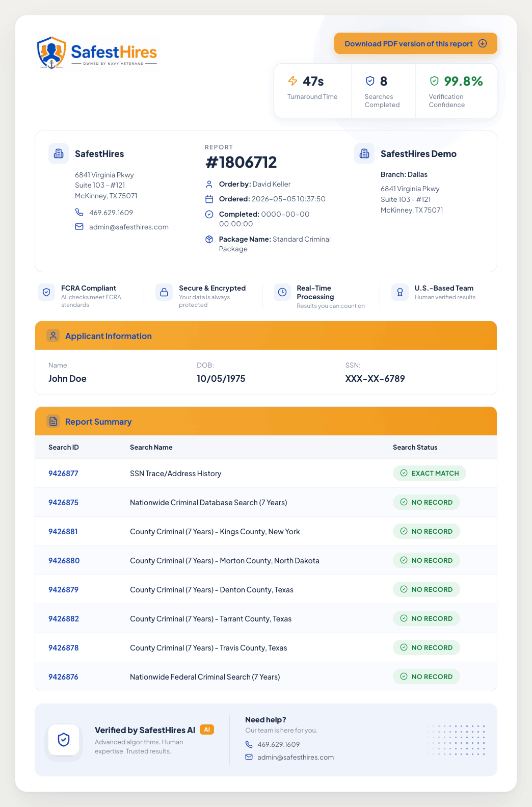Image resolution: width=532 pixels, height=807 pixels.
Task: Click the check-circle icon beside Completed
Action: (209, 214)
